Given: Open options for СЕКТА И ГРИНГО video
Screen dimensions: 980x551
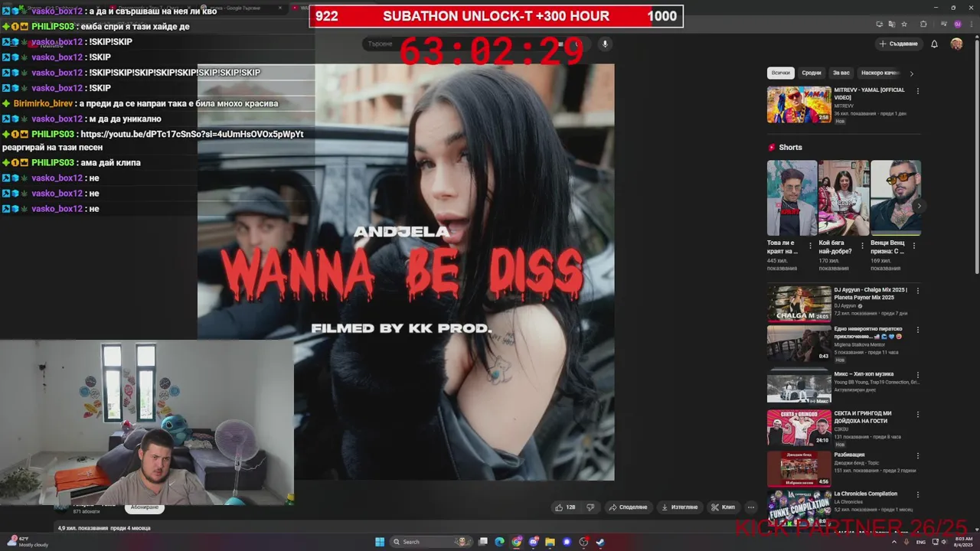Looking at the screenshot, I should 917,414.
